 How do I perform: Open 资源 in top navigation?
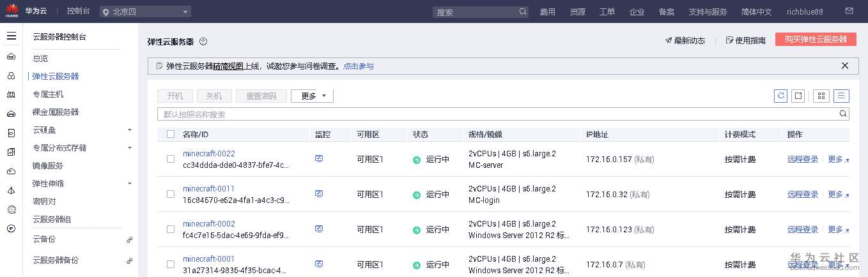578,11
